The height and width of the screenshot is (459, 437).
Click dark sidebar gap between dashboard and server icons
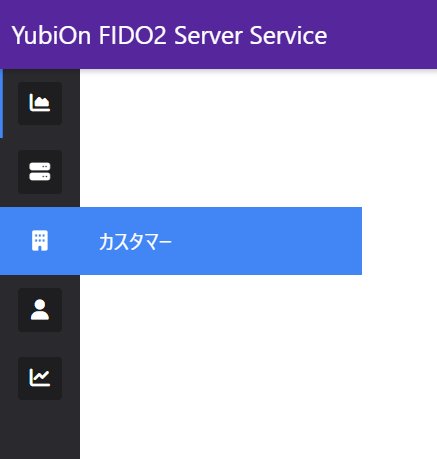(40, 137)
